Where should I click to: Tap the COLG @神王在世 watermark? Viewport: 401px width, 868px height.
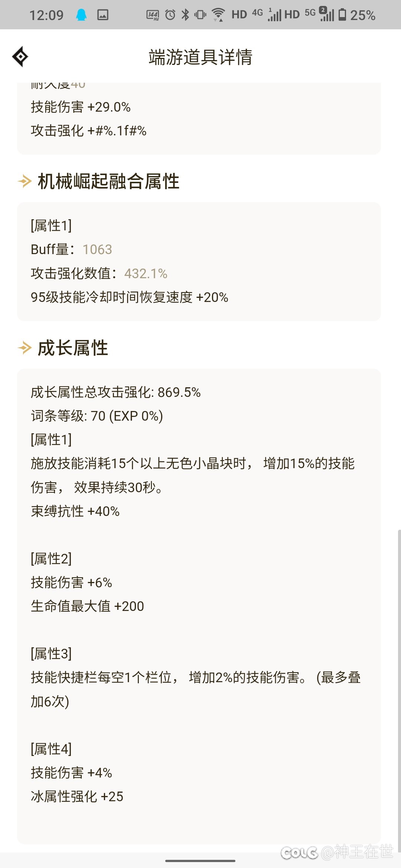[x=337, y=852]
